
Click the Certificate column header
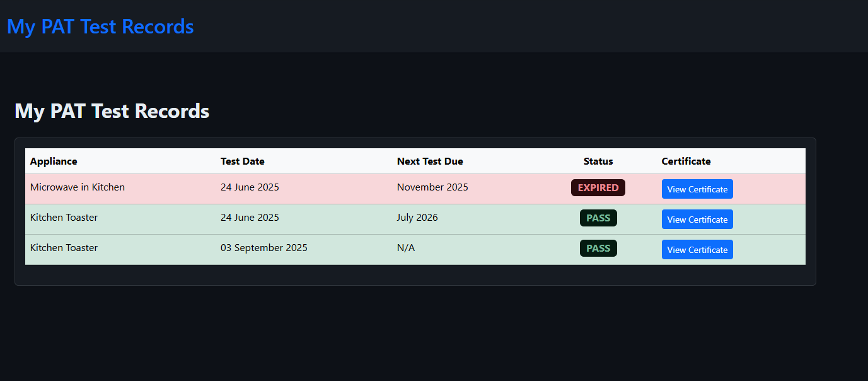pos(686,161)
